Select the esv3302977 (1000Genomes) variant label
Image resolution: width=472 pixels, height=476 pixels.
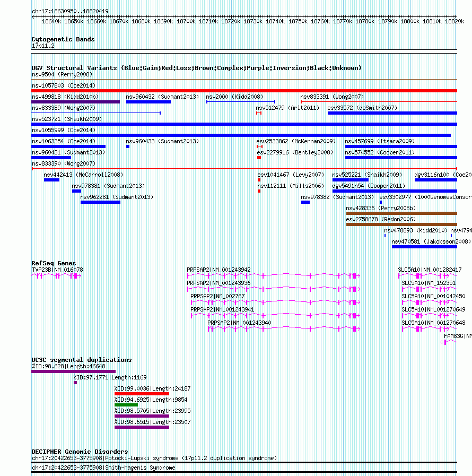click(x=425, y=197)
